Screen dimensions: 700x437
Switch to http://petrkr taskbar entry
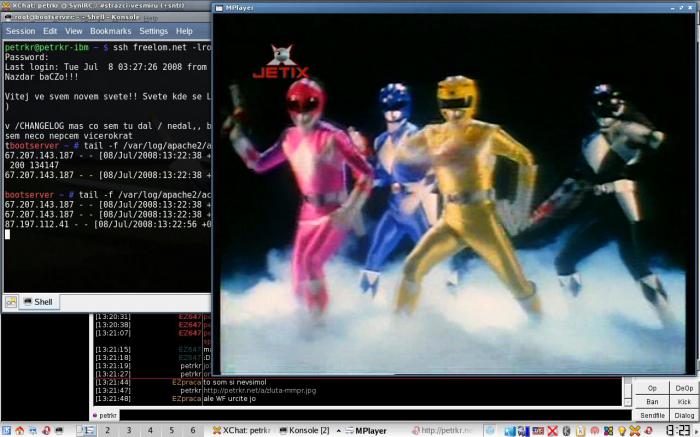[x=442, y=430]
